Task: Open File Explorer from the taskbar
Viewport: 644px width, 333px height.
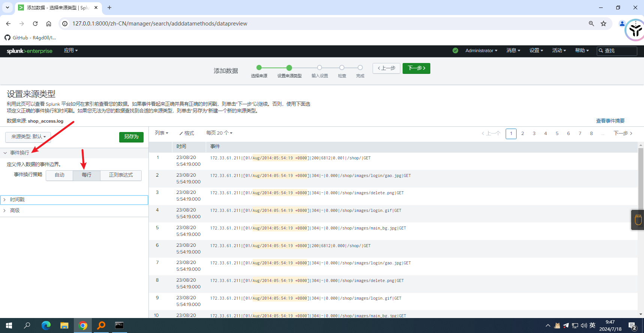Action: click(64, 325)
